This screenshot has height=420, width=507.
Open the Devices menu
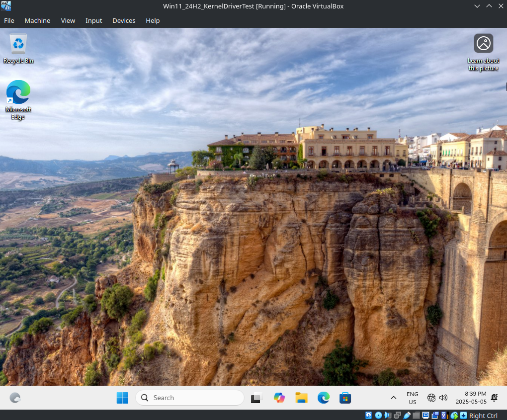[x=124, y=20]
